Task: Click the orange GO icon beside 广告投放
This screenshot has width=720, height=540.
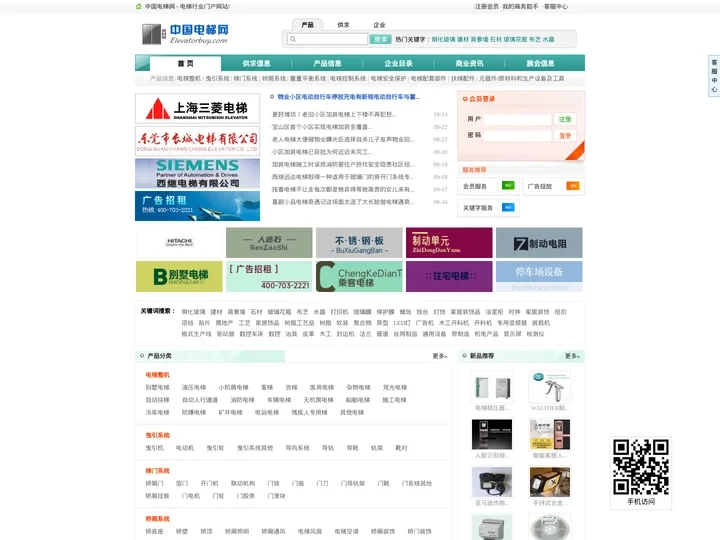Action: pos(573,186)
